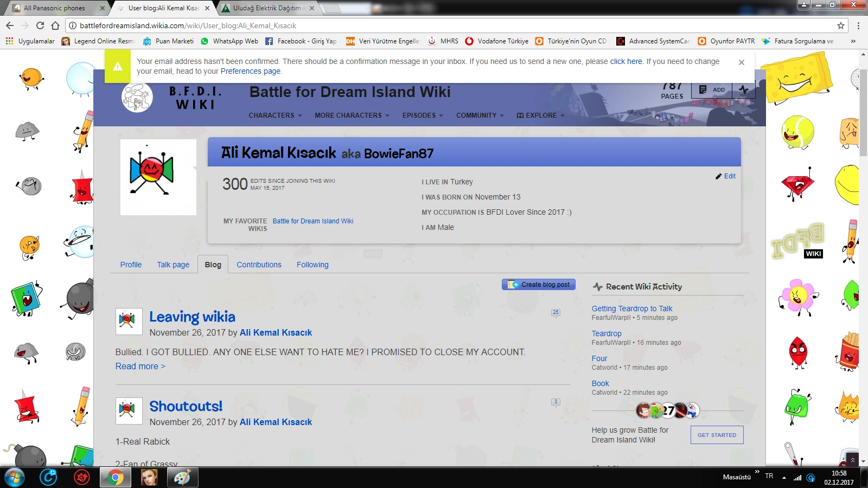Open the Windows Start menu
The width and height of the screenshot is (868, 488).
pyautogui.click(x=15, y=477)
